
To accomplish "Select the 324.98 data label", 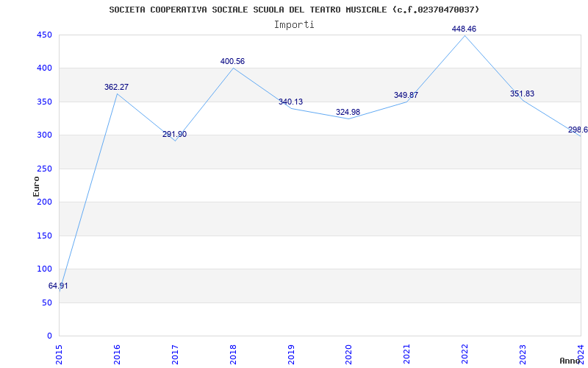I will pyautogui.click(x=348, y=113).
